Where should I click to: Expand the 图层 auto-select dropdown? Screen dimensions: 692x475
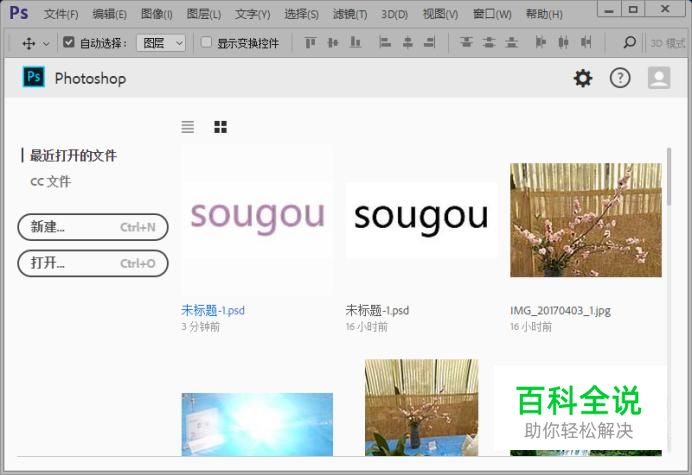point(161,43)
